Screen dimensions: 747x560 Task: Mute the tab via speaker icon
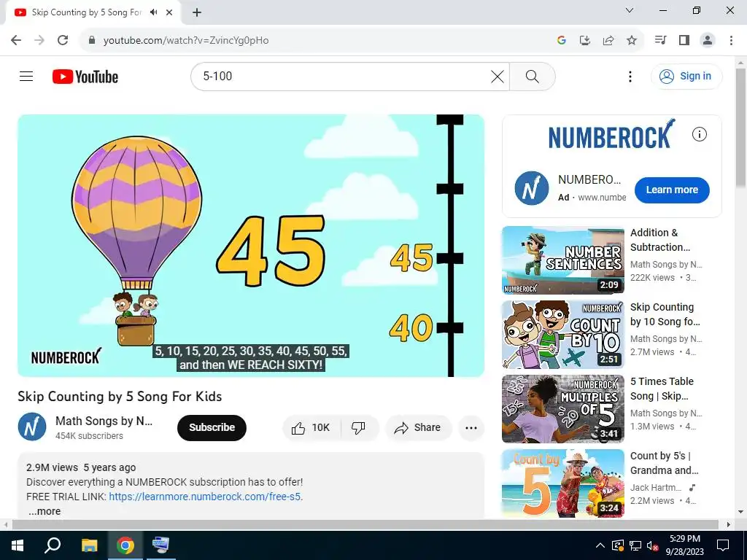pyautogui.click(x=153, y=12)
